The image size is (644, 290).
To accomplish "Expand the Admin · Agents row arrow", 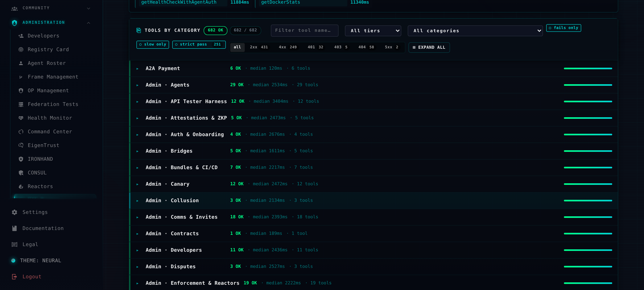I will (x=137, y=85).
